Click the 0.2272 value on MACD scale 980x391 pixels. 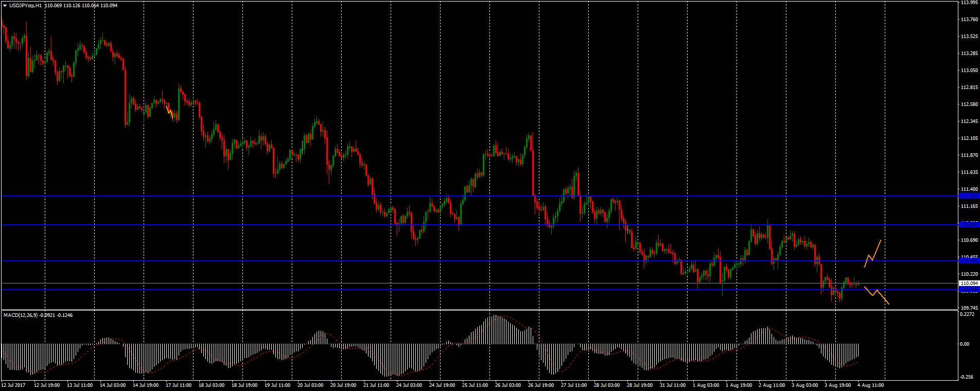969,314
